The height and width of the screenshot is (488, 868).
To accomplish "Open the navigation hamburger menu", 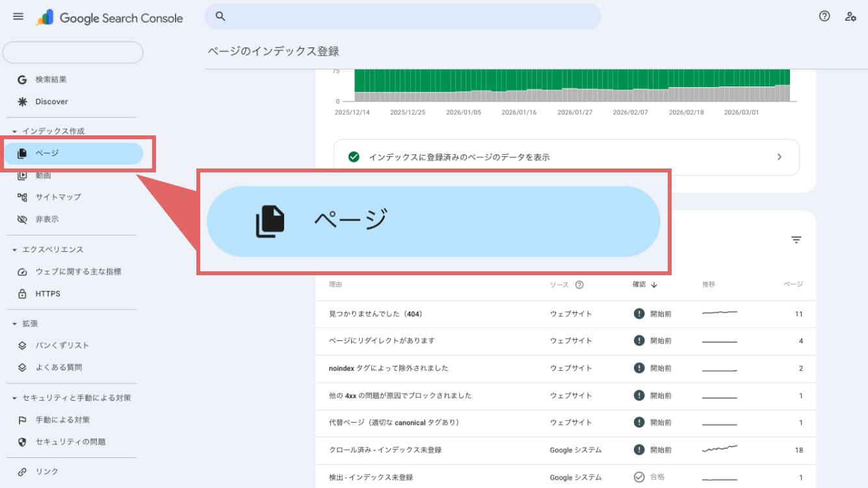I will point(18,16).
